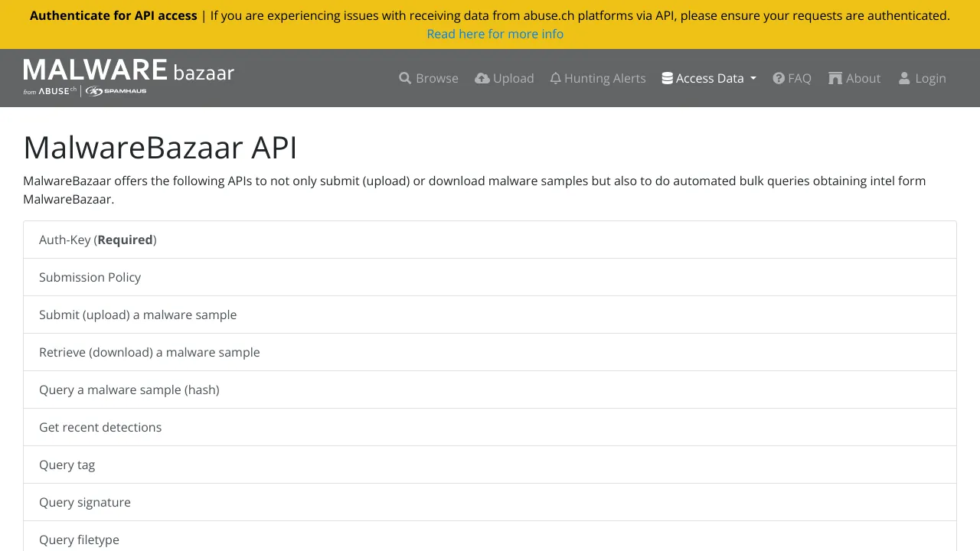This screenshot has height=551, width=980.
Task: Go to the Browse menu item
Action: tap(429, 78)
